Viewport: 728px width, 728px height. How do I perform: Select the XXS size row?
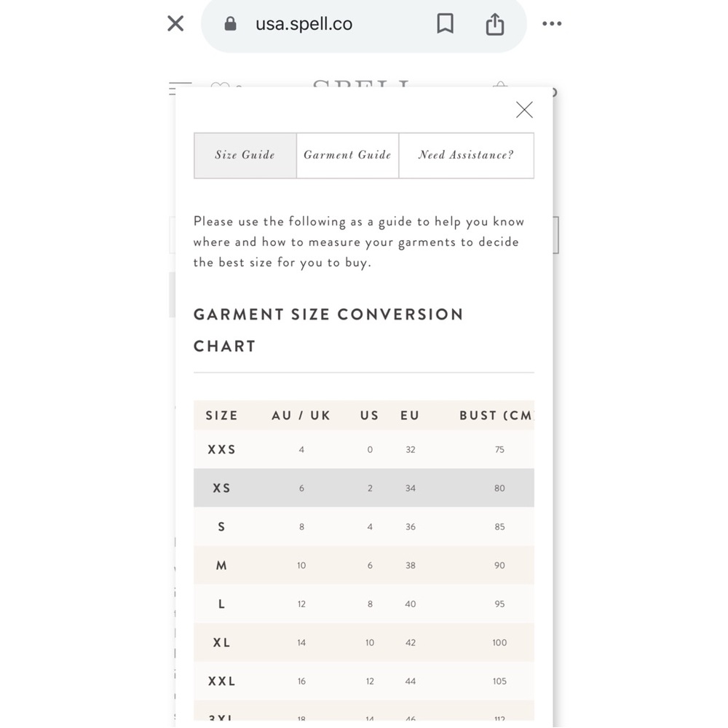[x=363, y=449]
